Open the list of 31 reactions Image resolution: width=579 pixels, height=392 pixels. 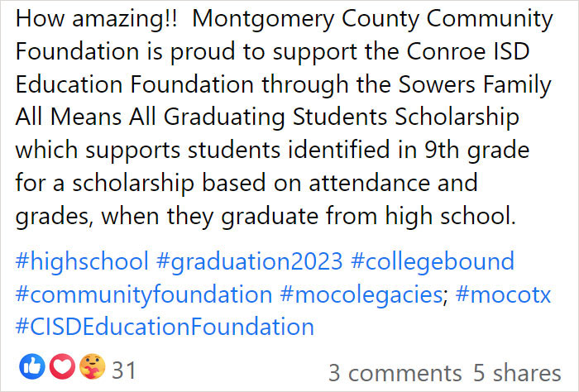124,370
